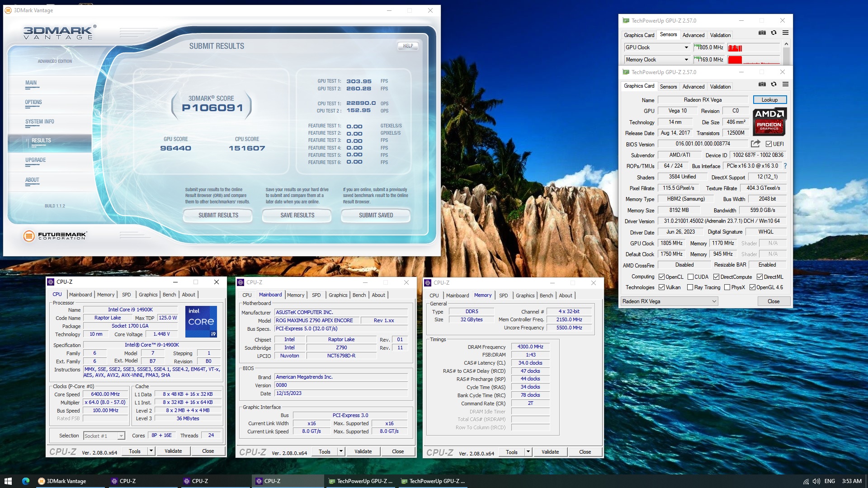Open UPGRADE in the 3DMark Vantage sidebar
This screenshot has width=868, height=488.
click(35, 160)
